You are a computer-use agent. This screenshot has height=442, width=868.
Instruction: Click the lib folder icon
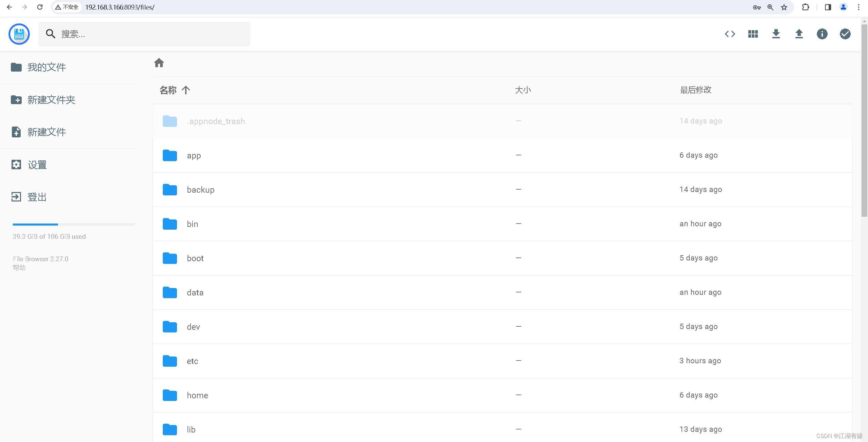click(170, 429)
